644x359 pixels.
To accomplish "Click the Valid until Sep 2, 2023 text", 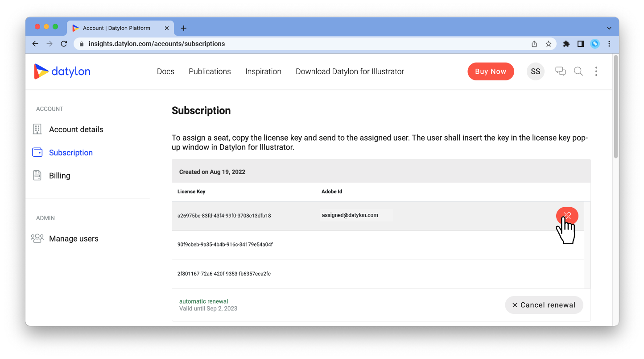I will click(x=208, y=309).
